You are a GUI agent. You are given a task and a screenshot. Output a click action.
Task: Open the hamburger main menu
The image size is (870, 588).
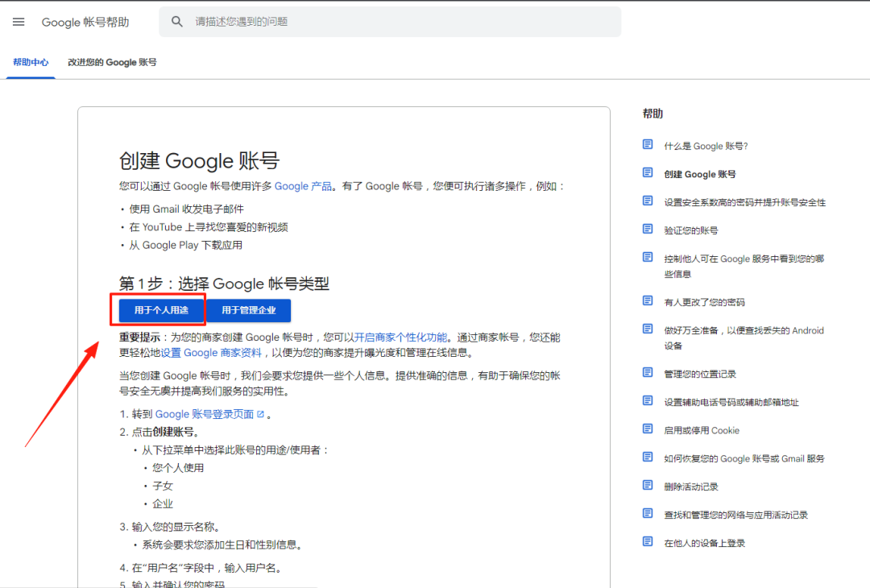pyautogui.click(x=19, y=22)
